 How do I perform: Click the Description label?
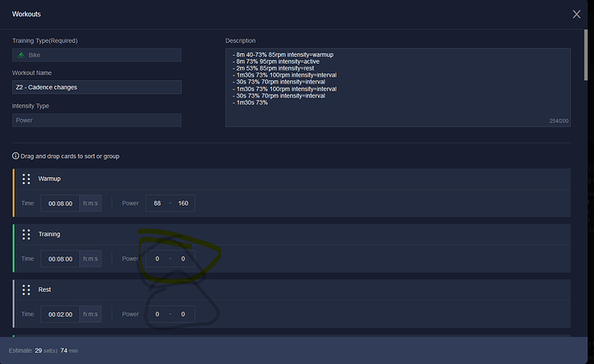pyautogui.click(x=240, y=40)
